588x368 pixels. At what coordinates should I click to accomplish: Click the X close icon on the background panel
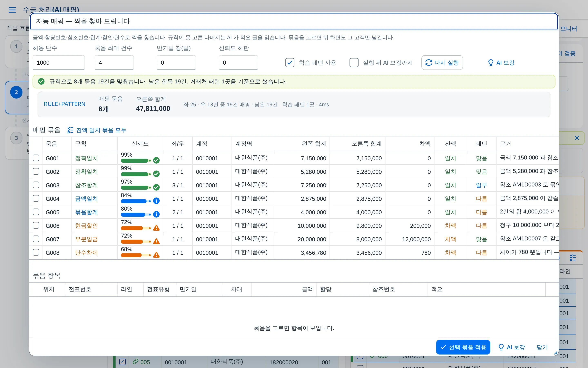(x=577, y=138)
